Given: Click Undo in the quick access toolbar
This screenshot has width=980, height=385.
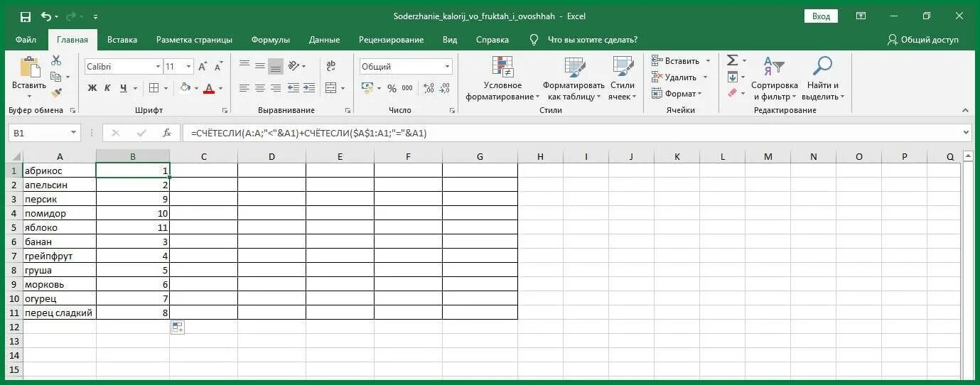Looking at the screenshot, I should (x=47, y=16).
